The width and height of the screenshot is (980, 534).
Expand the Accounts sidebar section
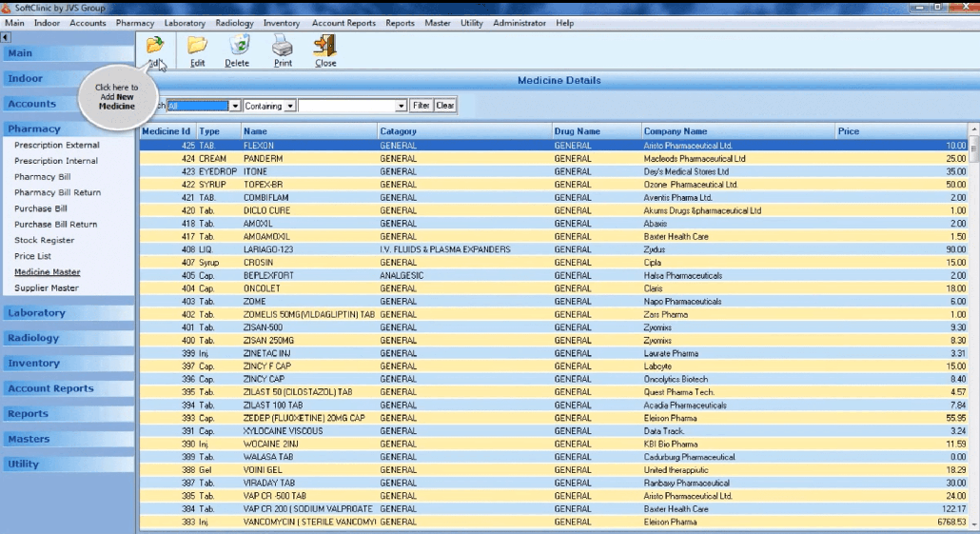pyautogui.click(x=67, y=104)
